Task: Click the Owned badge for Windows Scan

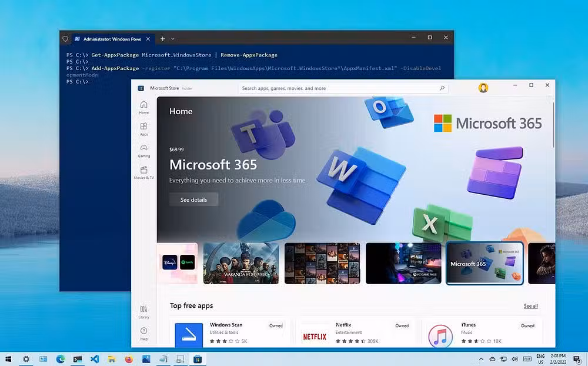Action: (276, 325)
